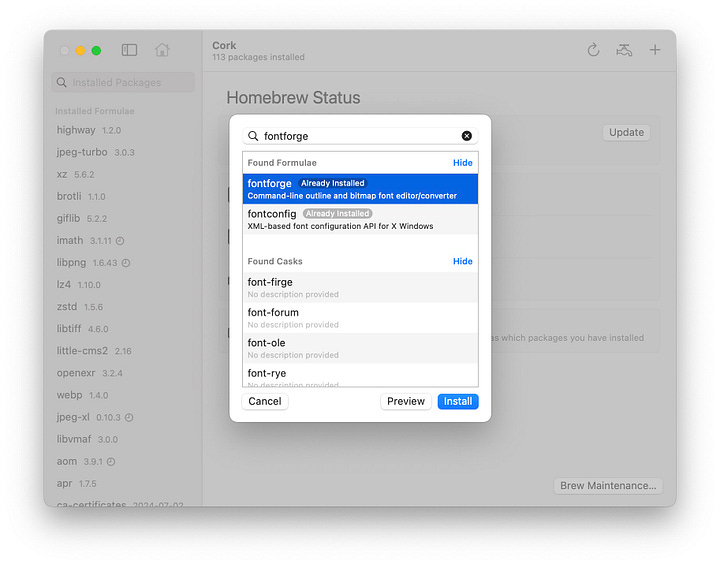The width and height of the screenshot is (720, 565).
Task: Select the font-forum cask result
Action: click(360, 317)
